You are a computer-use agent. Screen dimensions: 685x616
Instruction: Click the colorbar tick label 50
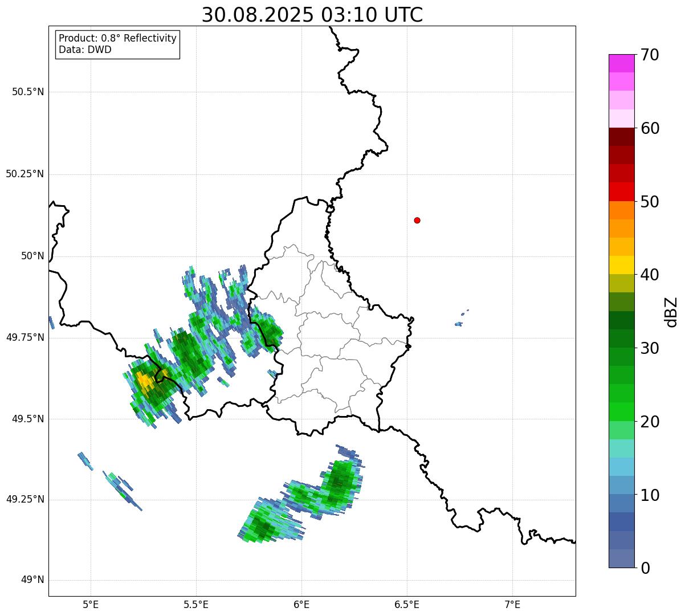[x=650, y=202]
